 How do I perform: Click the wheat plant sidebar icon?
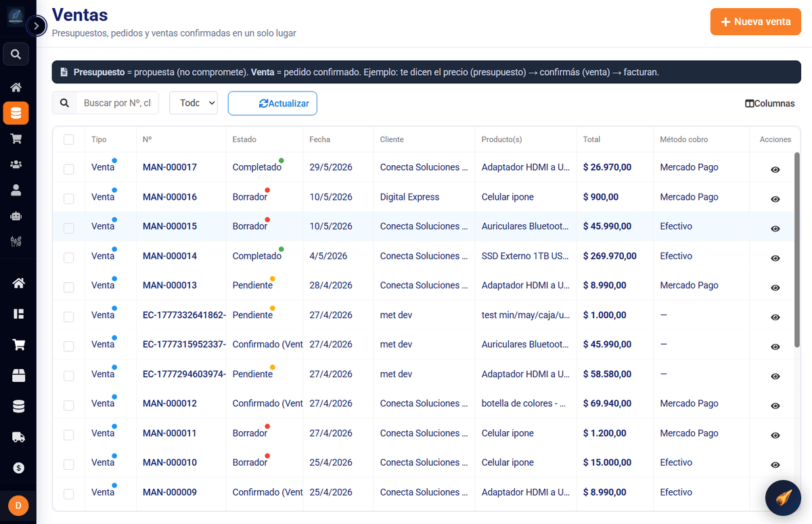coord(16,241)
